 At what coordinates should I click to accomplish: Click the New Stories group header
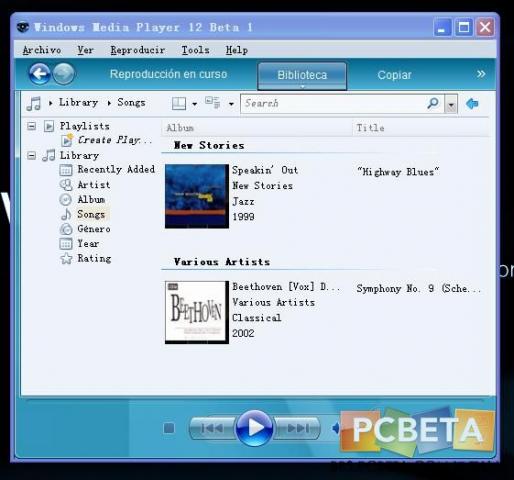209,146
